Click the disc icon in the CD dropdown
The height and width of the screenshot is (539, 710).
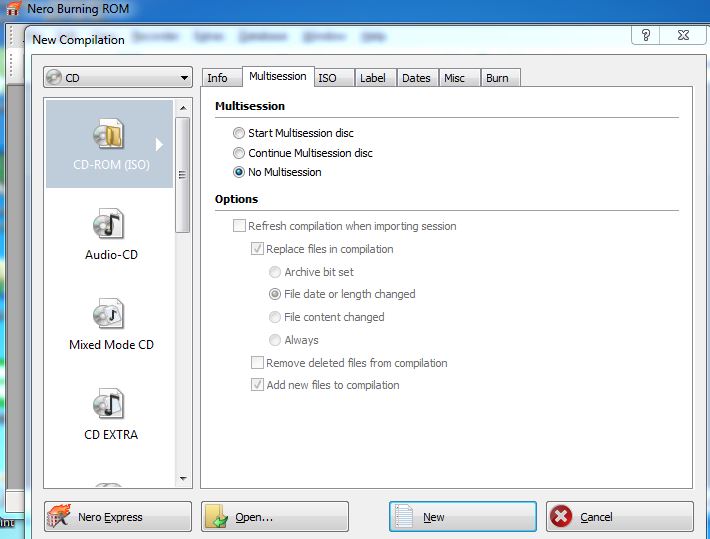[54, 77]
